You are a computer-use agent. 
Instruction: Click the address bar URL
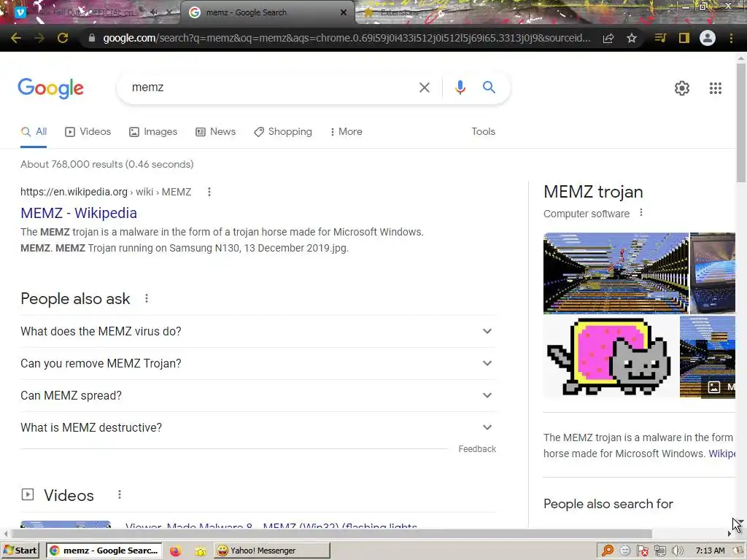click(347, 38)
